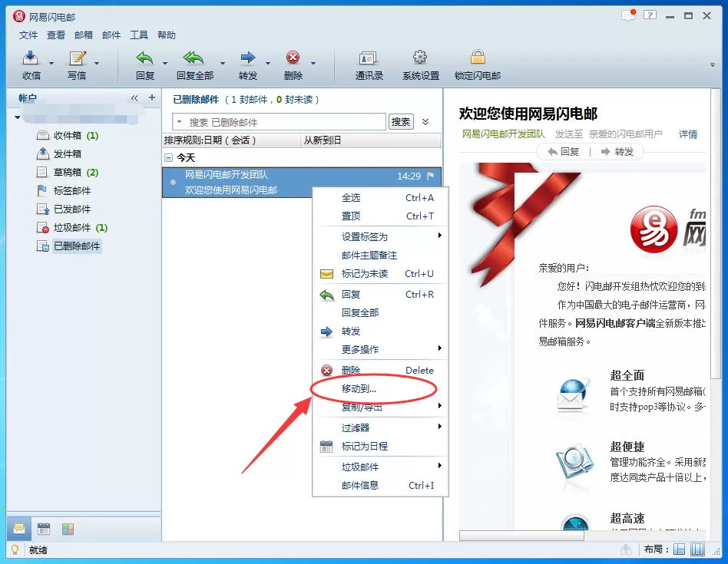Open the 垃圾邮件 junk mail folder
The height and width of the screenshot is (564, 728).
pos(72,228)
